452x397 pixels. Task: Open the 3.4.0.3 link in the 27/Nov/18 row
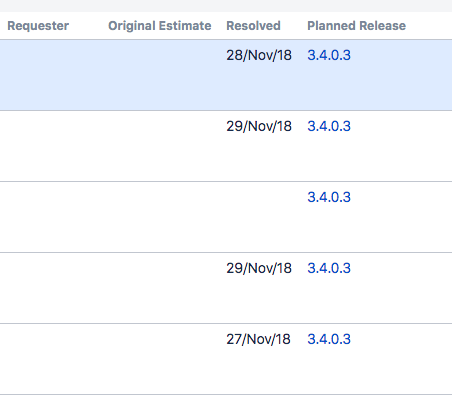tap(329, 339)
